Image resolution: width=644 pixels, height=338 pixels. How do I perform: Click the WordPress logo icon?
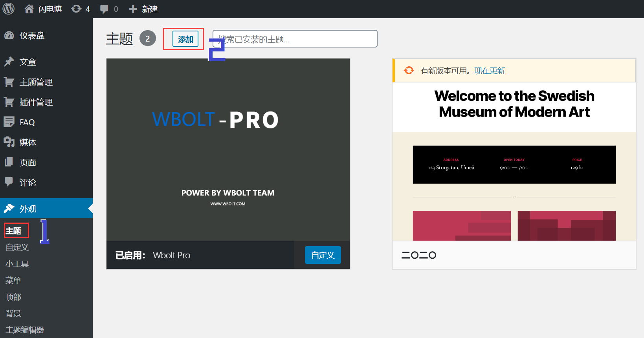(9, 9)
